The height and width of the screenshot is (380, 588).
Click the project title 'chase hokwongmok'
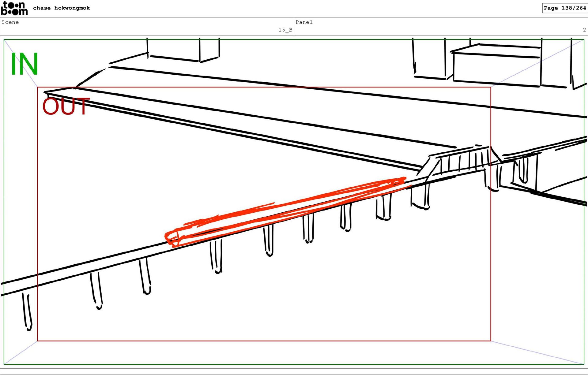pyautogui.click(x=61, y=8)
